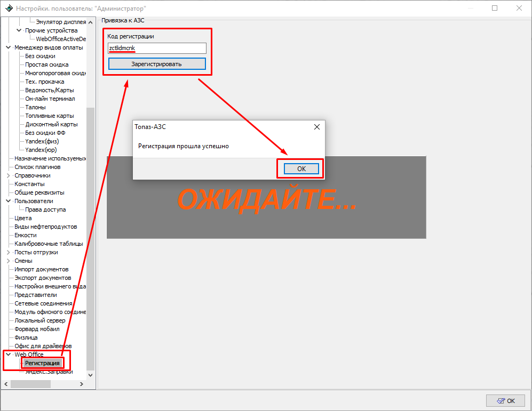This screenshot has height=411, width=532.
Task: Open Представители tree item
Action: [x=36, y=295]
